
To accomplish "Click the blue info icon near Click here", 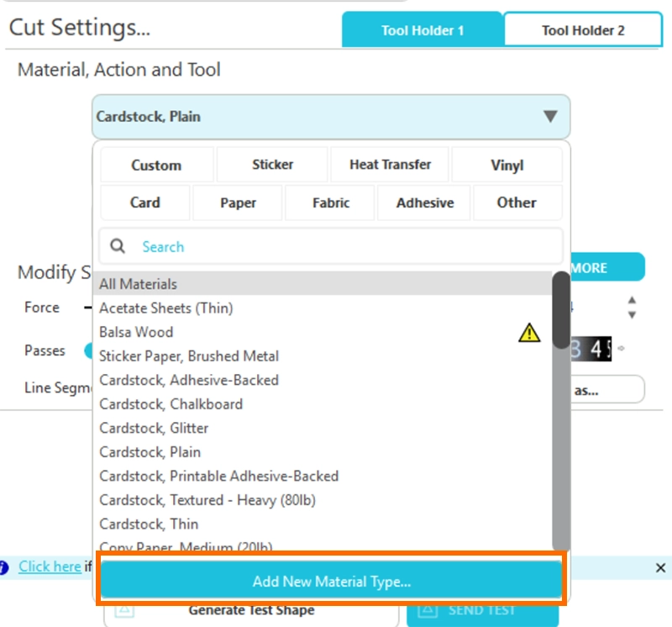I will (4, 567).
